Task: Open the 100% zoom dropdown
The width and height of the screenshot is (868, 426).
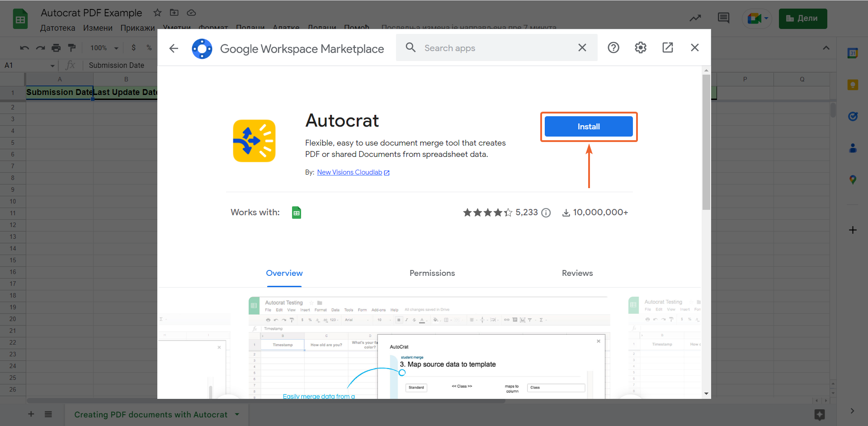Action: point(104,48)
